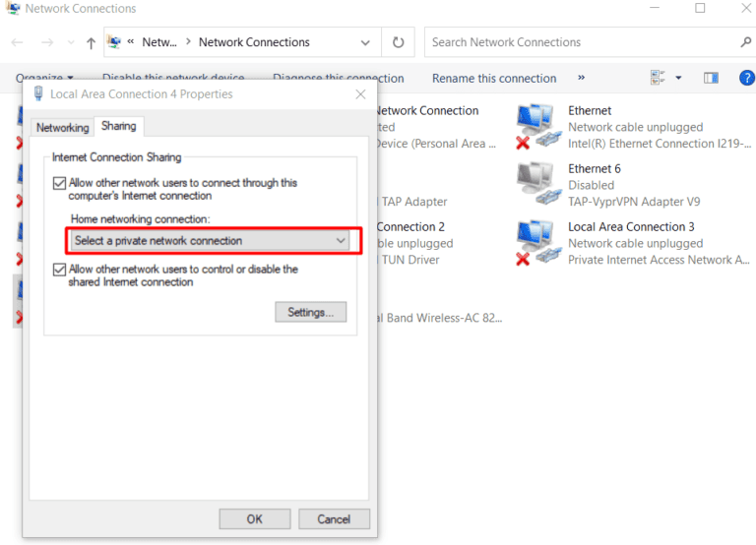Focus the Search Network Connections field

point(581,42)
